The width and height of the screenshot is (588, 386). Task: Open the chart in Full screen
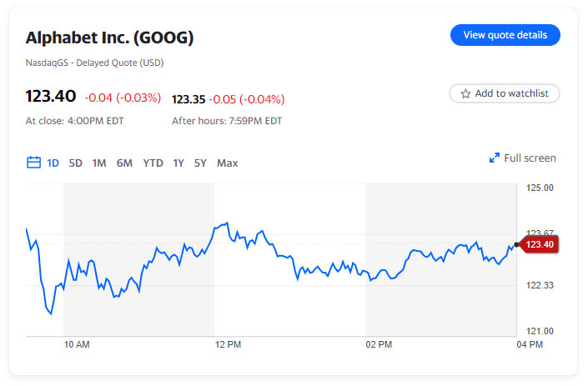tap(529, 158)
